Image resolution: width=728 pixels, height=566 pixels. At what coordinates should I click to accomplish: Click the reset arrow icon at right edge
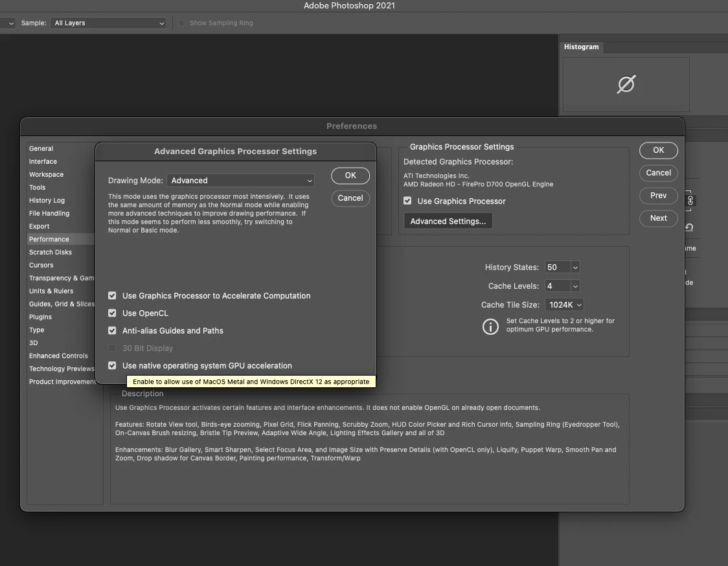point(690,227)
